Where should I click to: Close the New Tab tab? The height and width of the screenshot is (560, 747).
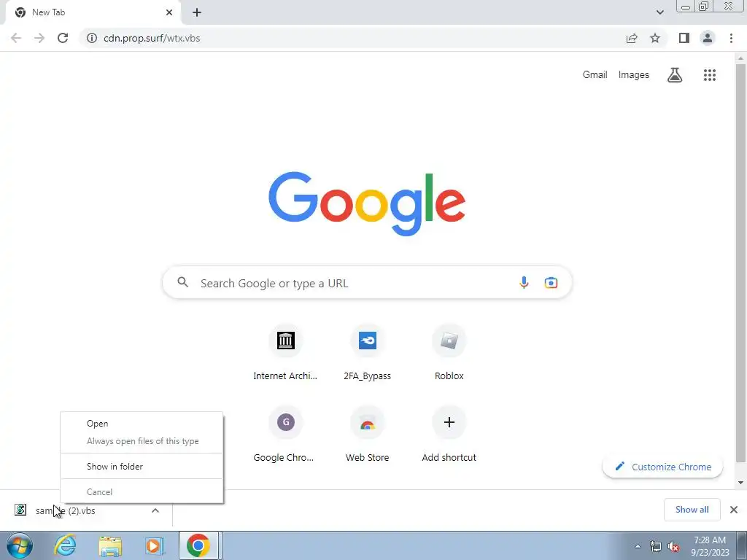click(169, 12)
